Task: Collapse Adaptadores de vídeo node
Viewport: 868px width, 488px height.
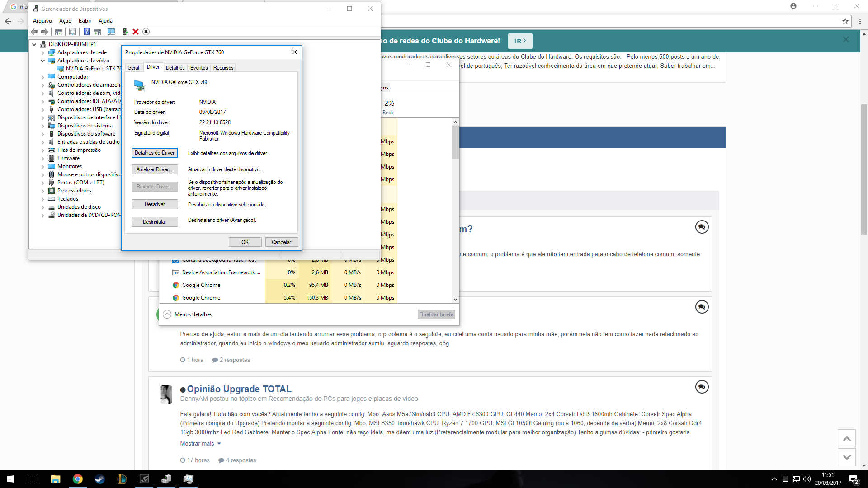Action: point(43,61)
